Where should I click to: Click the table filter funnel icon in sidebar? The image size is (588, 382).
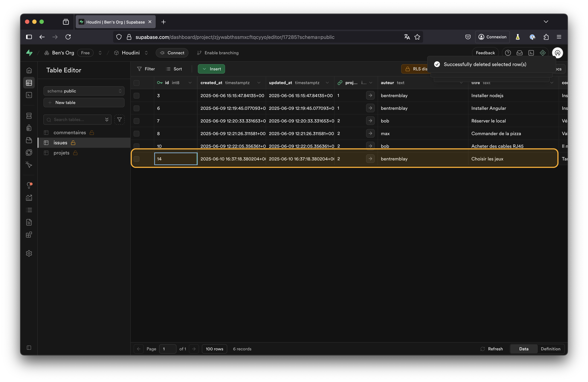tap(119, 119)
